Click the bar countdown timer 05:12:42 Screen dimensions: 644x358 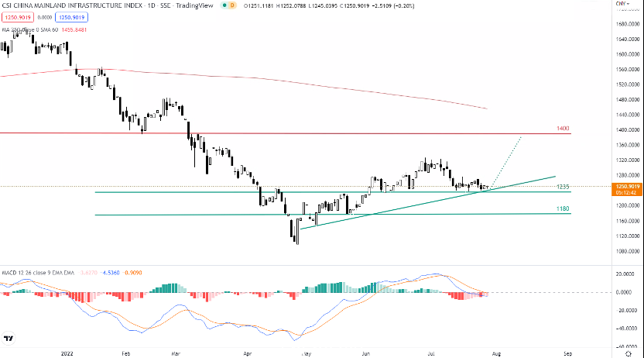(x=626, y=193)
